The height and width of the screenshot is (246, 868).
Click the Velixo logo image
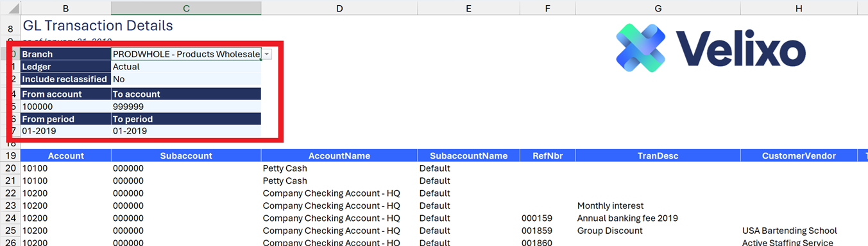(x=710, y=48)
